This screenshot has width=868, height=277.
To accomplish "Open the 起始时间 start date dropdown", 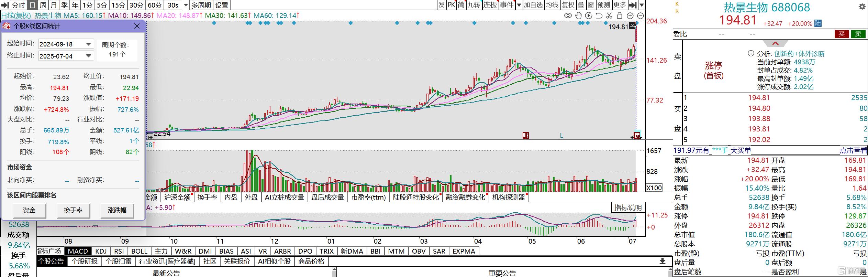I will point(89,44).
